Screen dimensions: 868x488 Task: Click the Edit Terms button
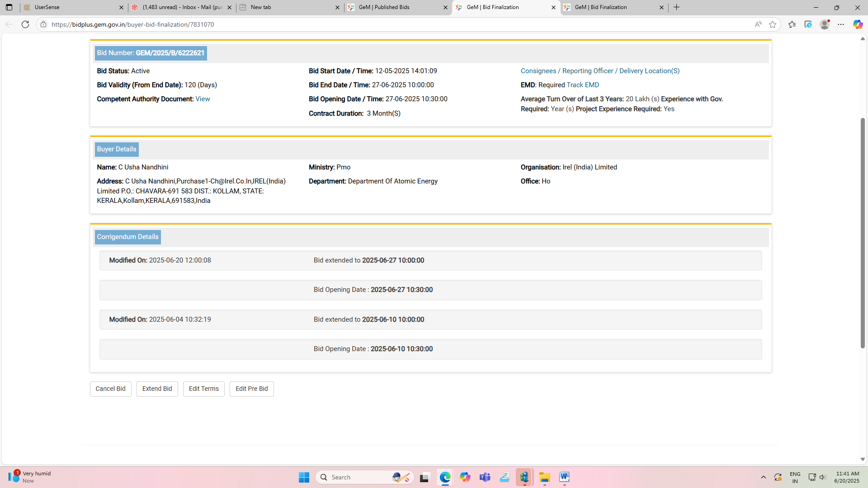(204, 389)
